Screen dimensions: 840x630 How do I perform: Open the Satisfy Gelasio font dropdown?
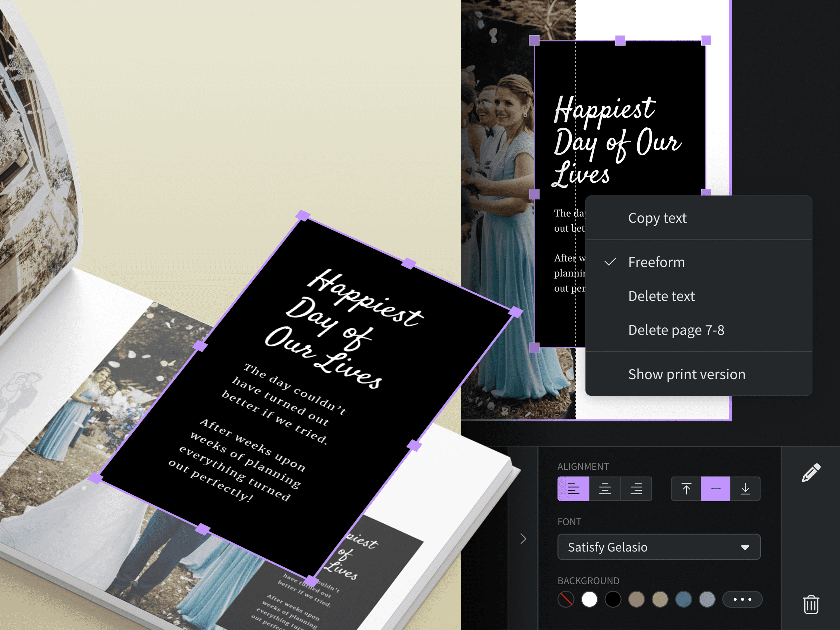[x=659, y=547]
